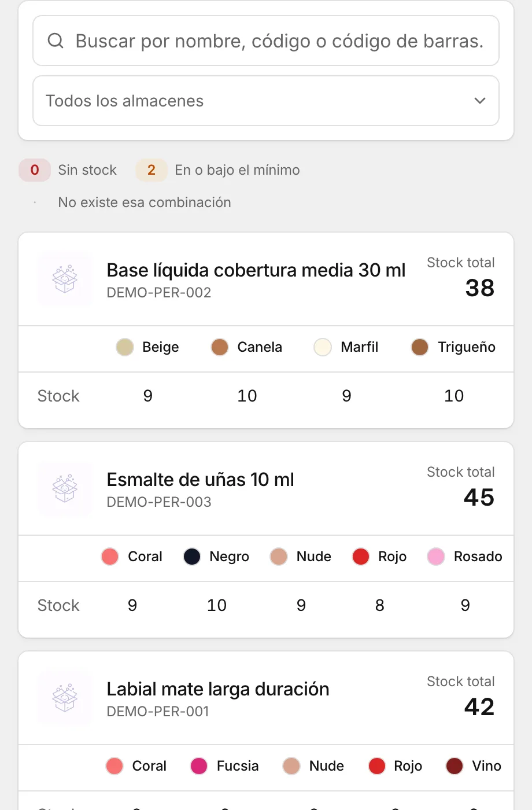The width and height of the screenshot is (532, 810).
Task: Click the Fucsia color swatch
Action: coord(199,766)
